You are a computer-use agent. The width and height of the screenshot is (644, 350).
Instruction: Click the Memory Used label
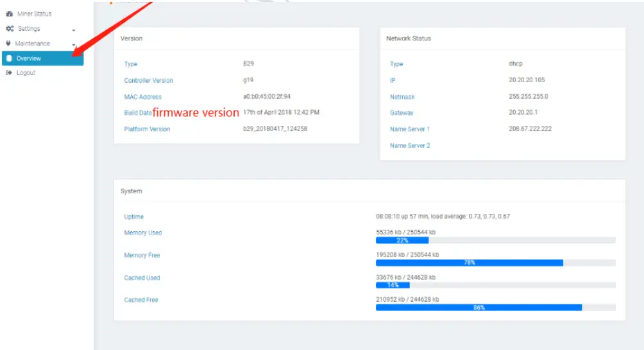pyautogui.click(x=143, y=232)
